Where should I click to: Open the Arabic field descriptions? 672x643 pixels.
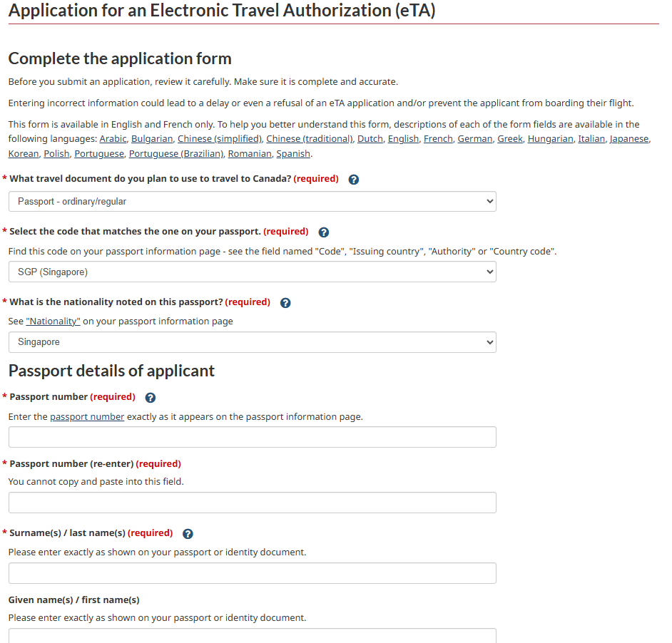pyautogui.click(x=112, y=138)
